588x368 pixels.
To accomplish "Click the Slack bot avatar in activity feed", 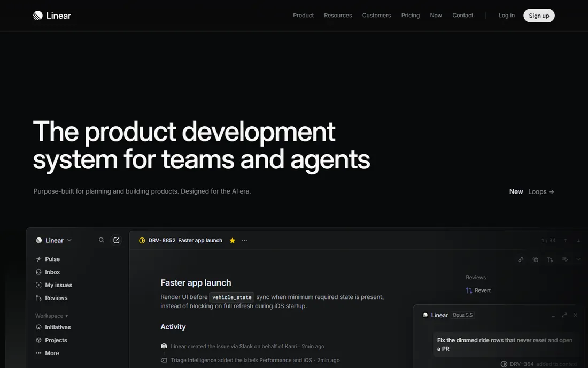I will point(164,346).
